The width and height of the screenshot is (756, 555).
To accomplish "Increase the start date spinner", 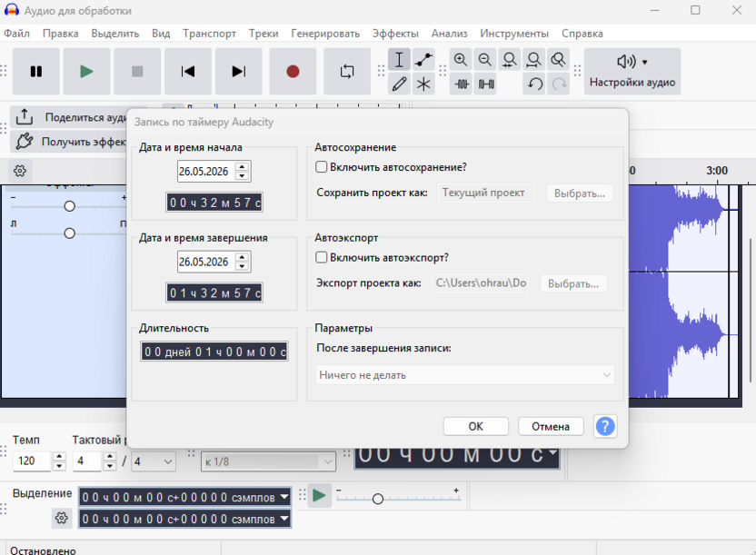I will click(242, 167).
